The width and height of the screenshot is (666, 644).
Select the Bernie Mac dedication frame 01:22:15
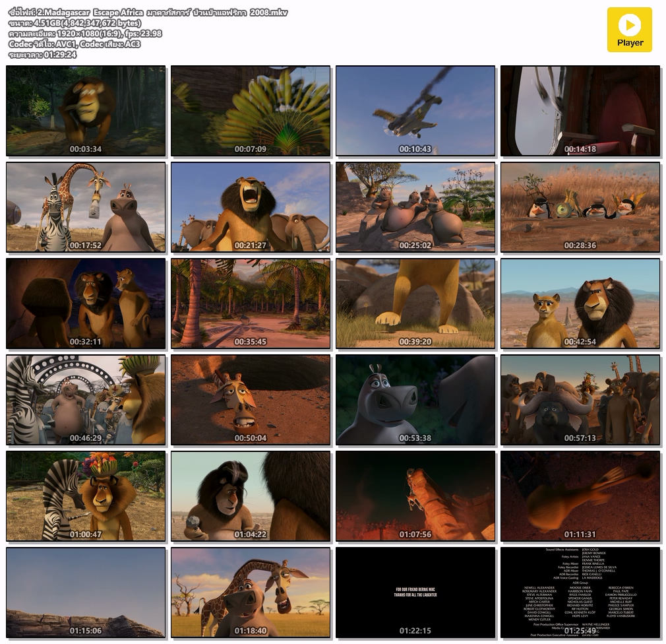pyautogui.click(x=415, y=593)
